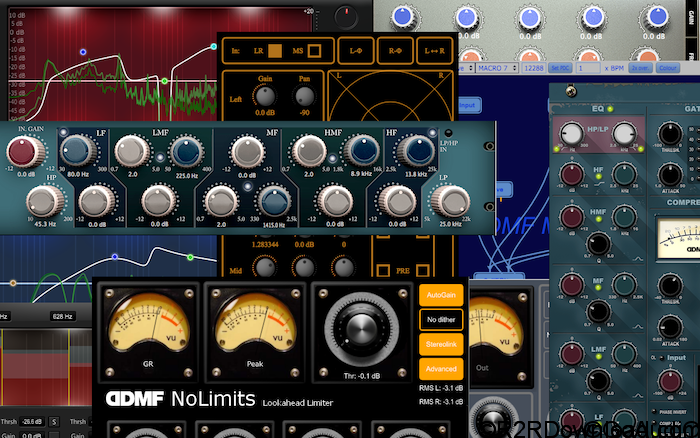Screen dimensions: 700x438
Task: Click the green EQ node on red graph
Action: point(165,81)
